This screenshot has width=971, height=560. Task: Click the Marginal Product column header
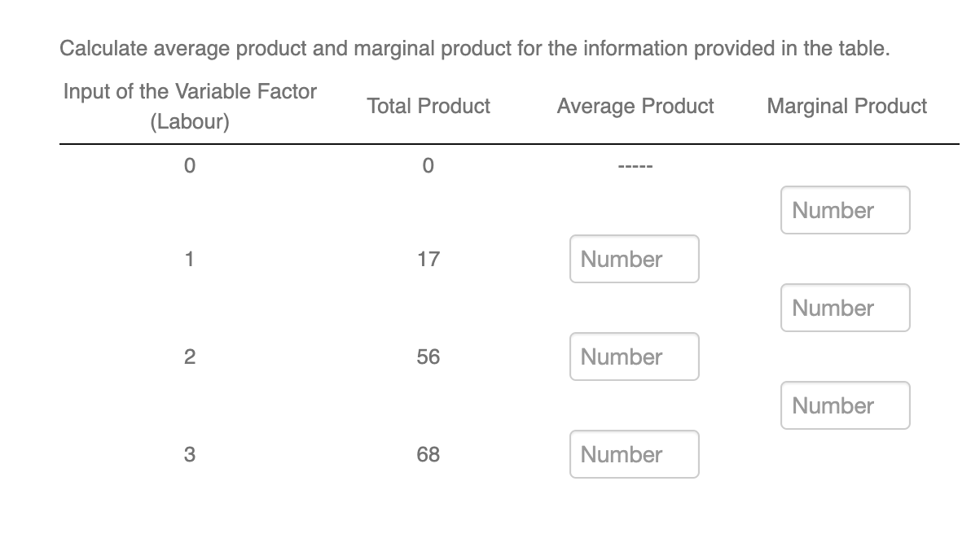pos(847,106)
